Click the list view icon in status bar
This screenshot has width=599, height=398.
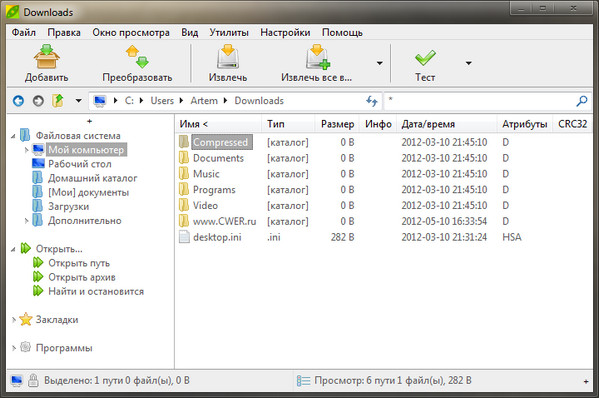303,380
